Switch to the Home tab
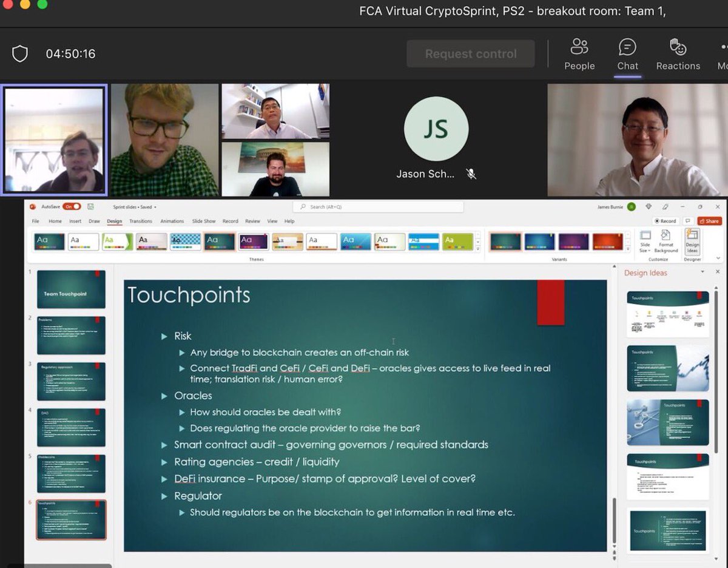The image size is (728, 568). (55, 221)
